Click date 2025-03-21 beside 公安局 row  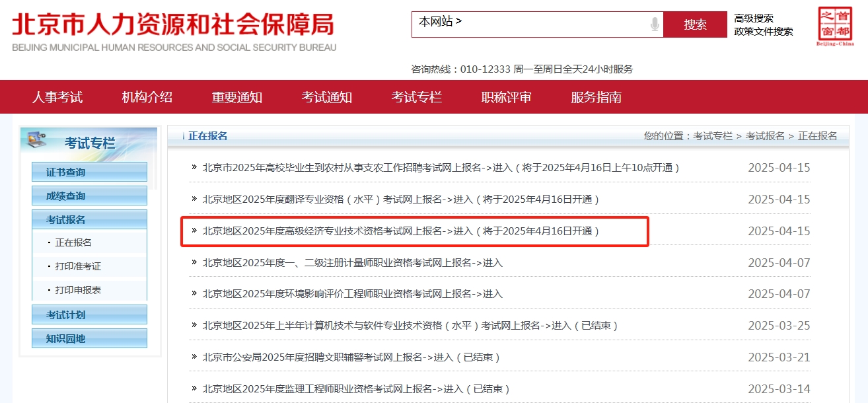[779, 357]
